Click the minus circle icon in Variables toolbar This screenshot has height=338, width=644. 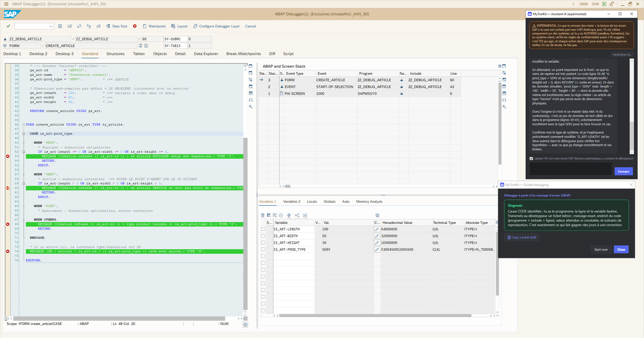(281, 215)
